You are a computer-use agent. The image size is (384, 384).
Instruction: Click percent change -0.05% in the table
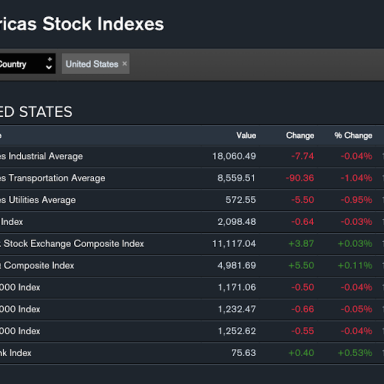356,309
